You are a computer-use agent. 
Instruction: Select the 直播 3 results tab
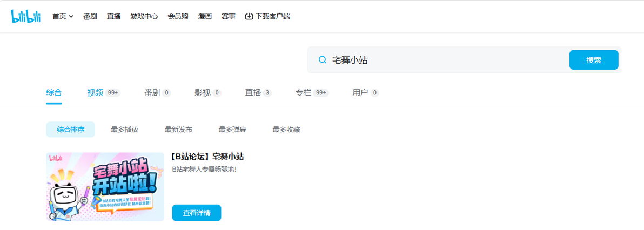click(x=258, y=93)
